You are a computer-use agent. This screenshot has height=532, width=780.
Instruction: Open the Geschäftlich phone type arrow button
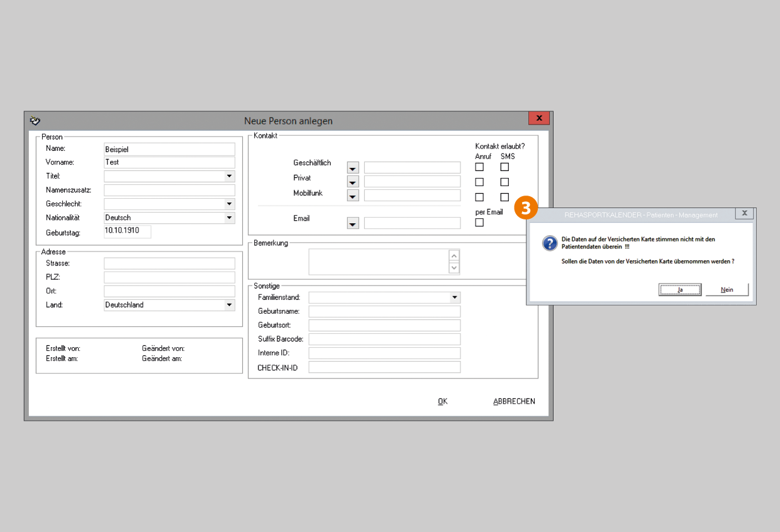[353, 168]
